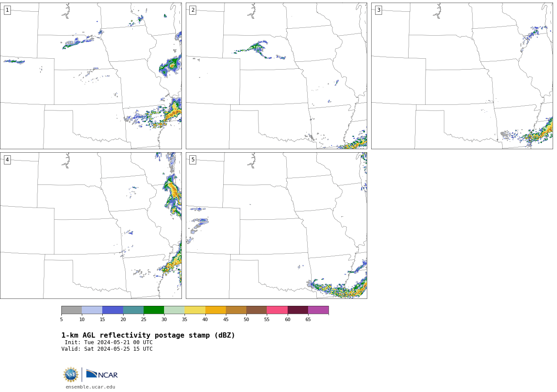The image size is (557, 392).
Task: Click the member number 3 label box
Action: tap(378, 10)
